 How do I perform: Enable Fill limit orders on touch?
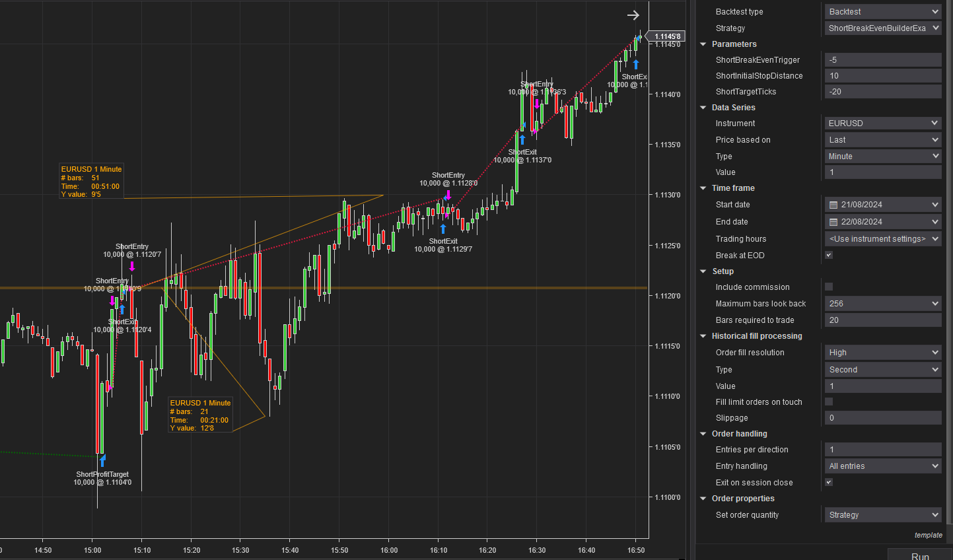829,402
